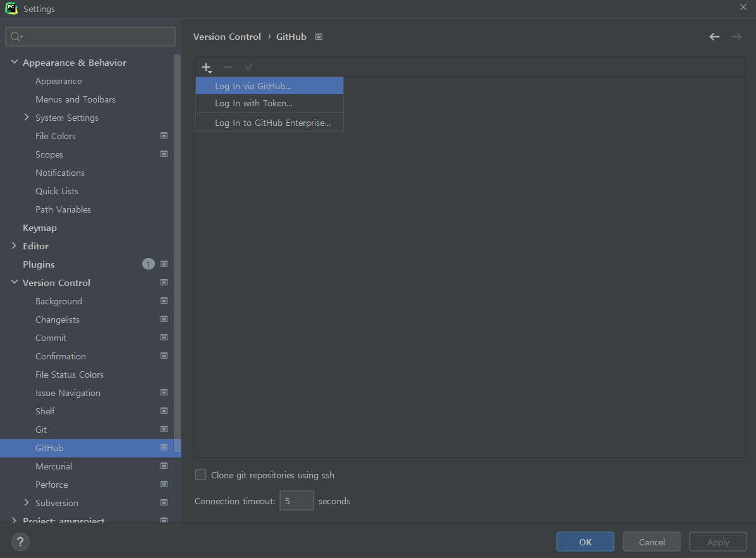Click project-level icon next to Changelists

coord(164,319)
